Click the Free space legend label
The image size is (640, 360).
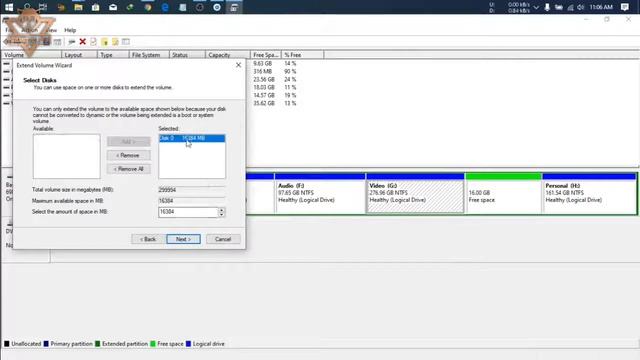pyautogui.click(x=170, y=344)
